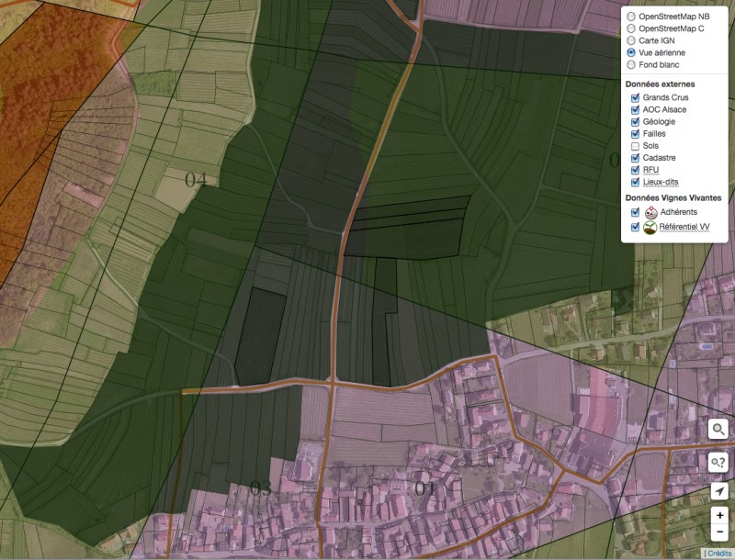This screenshot has width=735, height=560.
Task: Click the Référentiel VV layer icon
Action: (650, 227)
